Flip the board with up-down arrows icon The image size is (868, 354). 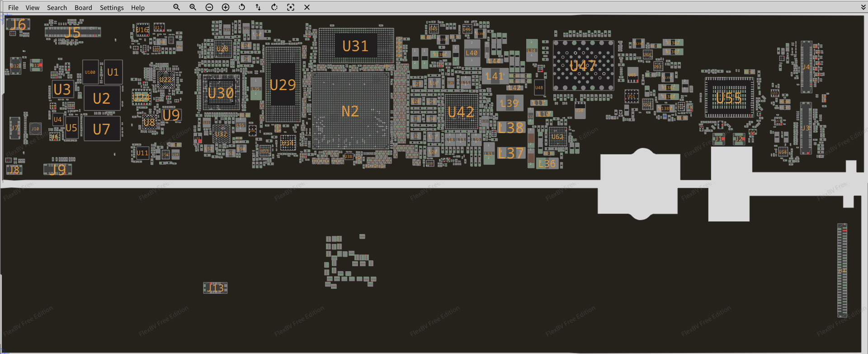pyautogui.click(x=258, y=7)
